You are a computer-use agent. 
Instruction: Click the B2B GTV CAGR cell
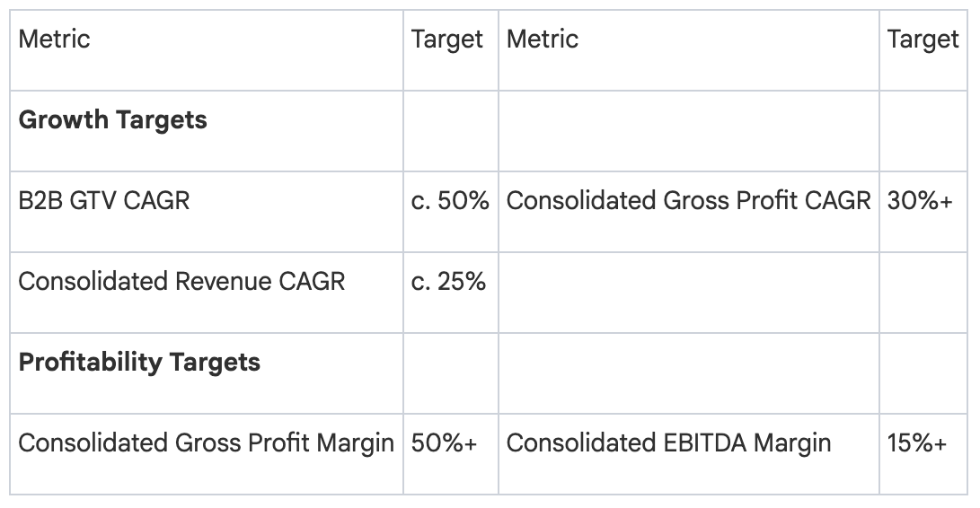(104, 201)
